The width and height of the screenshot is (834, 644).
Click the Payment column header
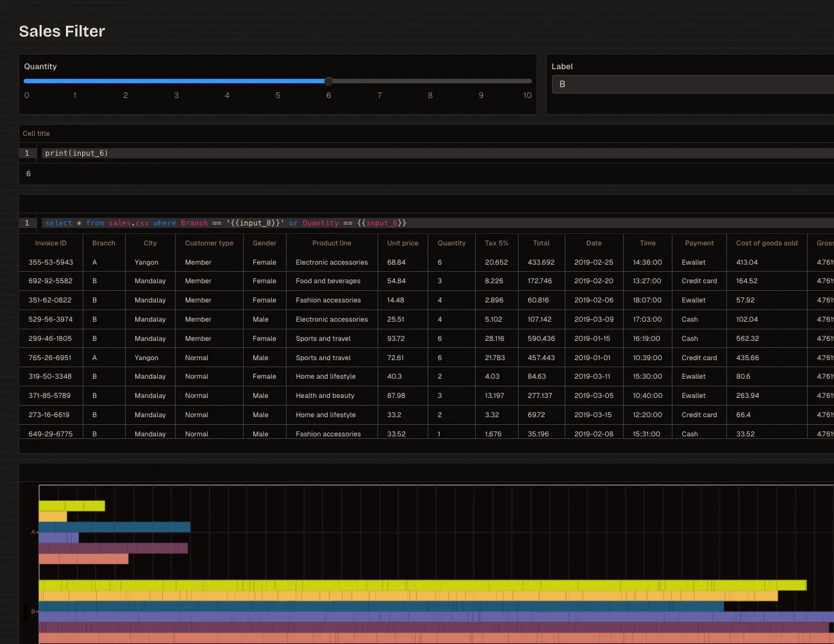(699, 243)
